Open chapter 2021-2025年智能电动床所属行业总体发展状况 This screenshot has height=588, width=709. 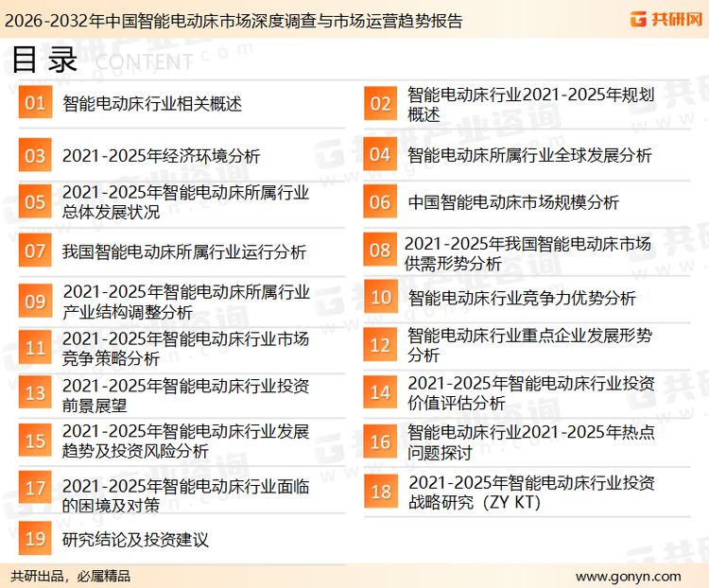(x=185, y=201)
